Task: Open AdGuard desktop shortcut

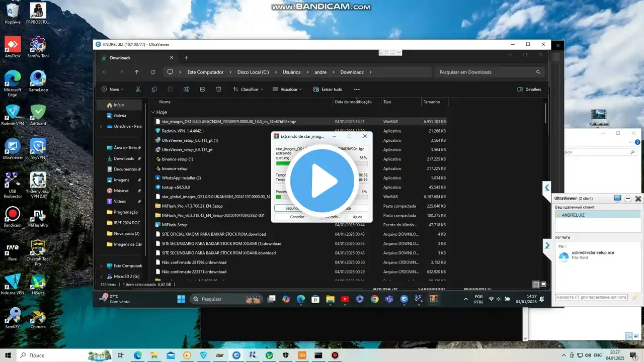Action: point(38,115)
